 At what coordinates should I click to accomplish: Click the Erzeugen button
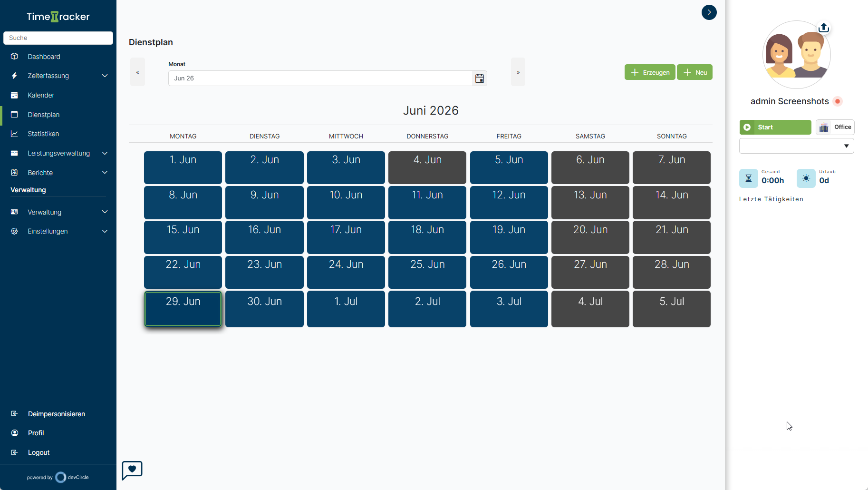[650, 72]
